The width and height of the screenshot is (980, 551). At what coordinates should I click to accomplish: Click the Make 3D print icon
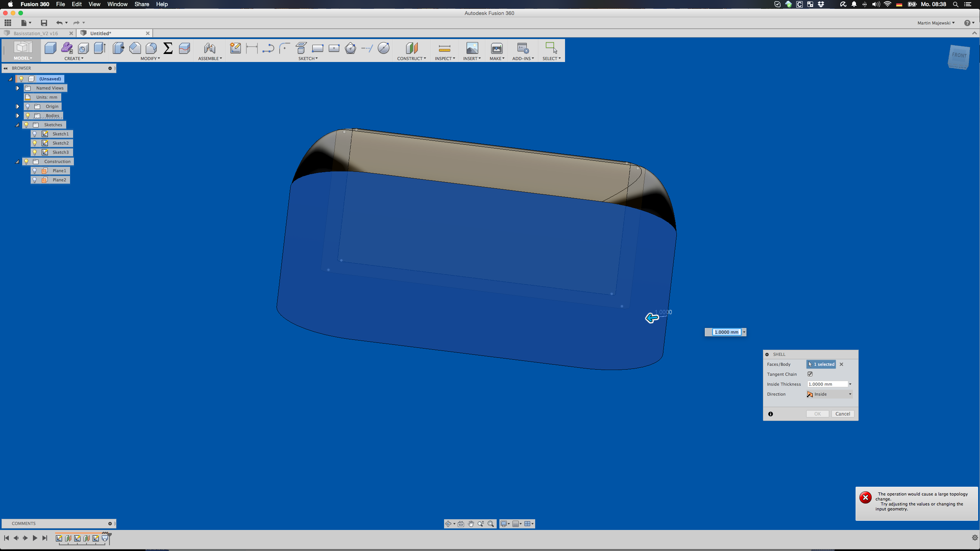(497, 48)
